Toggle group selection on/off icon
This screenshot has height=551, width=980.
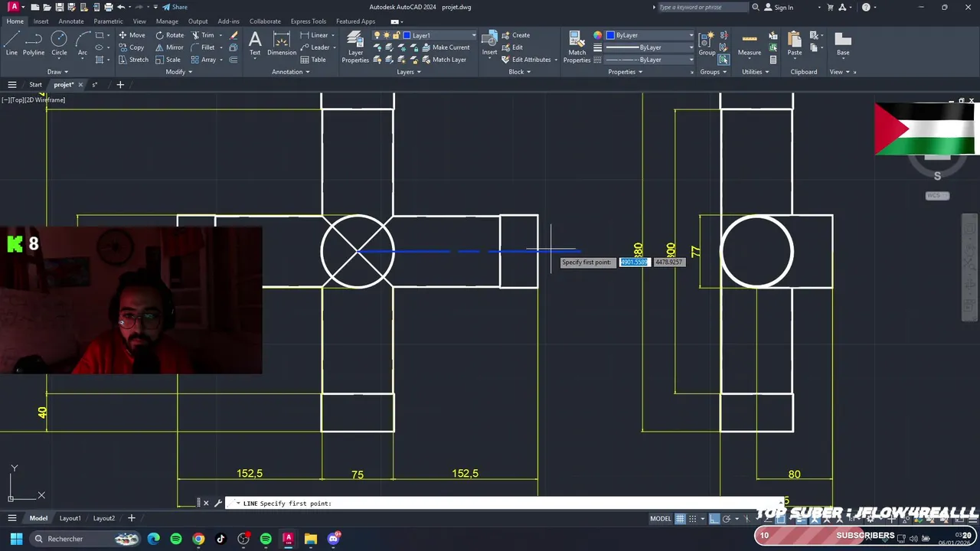(724, 60)
